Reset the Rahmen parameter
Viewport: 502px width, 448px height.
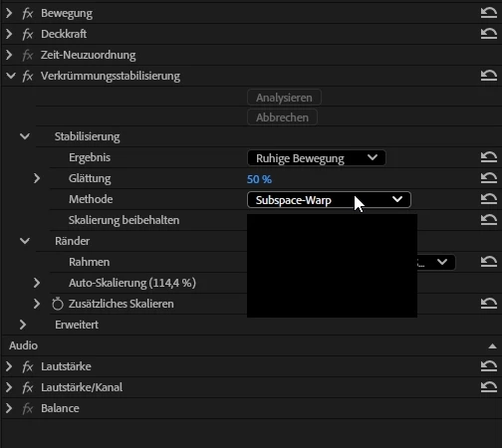tap(489, 262)
